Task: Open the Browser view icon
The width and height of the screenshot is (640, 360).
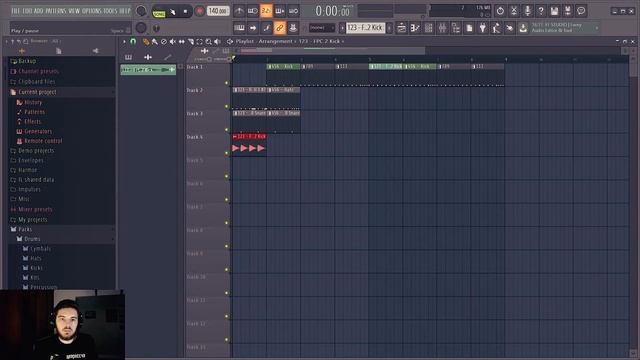Action: [456, 28]
